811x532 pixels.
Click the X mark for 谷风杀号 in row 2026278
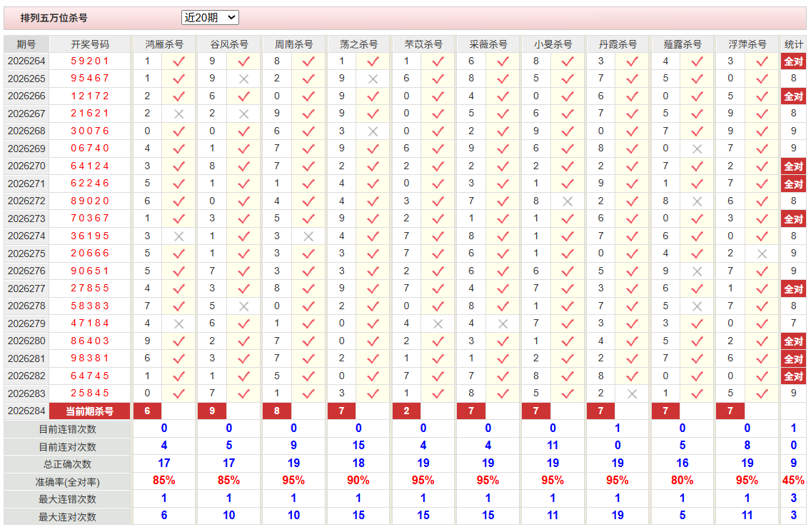tap(243, 306)
